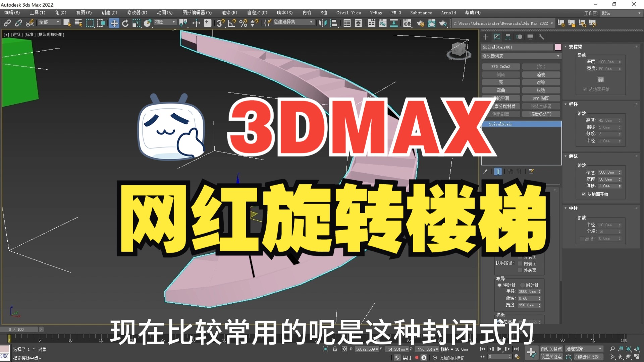Image resolution: width=644 pixels, height=362 pixels.
Task: Select the Select and Move tool
Action: 114,23
